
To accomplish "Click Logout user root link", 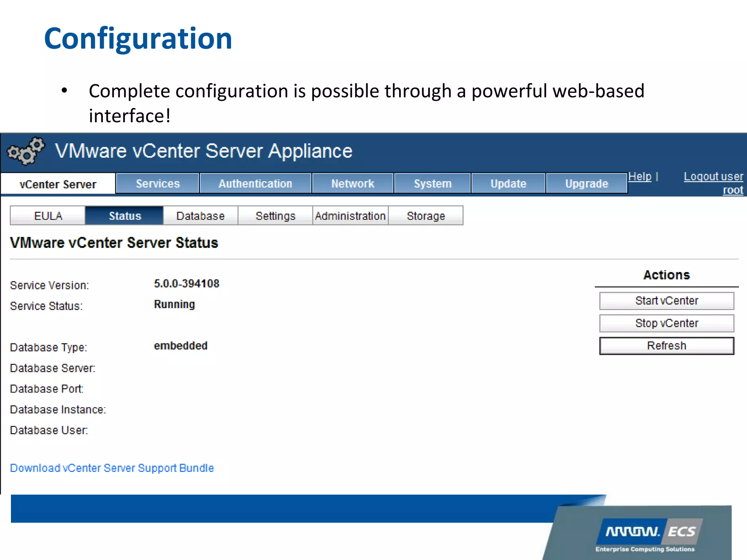I will [713, 183].
